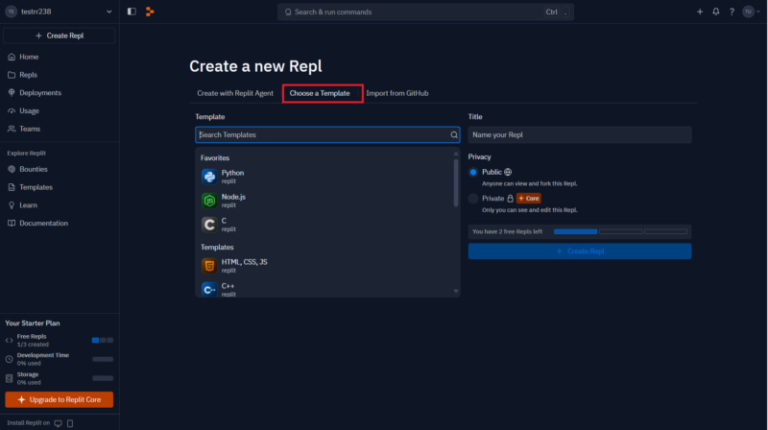The image size is (768, 430).
Task: Toggle the sidebar panel icon
Action: tap(132, 12)
